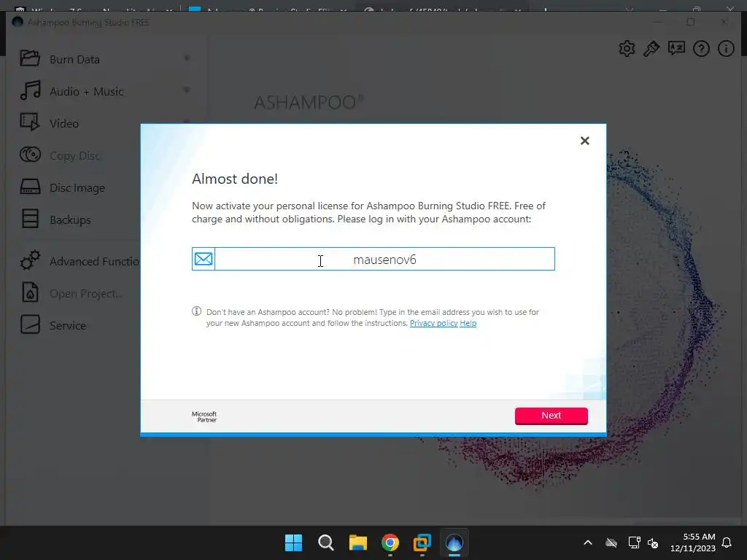Click the Next button
The width and height of the screenshot is (747, 560).
(551, 415)
